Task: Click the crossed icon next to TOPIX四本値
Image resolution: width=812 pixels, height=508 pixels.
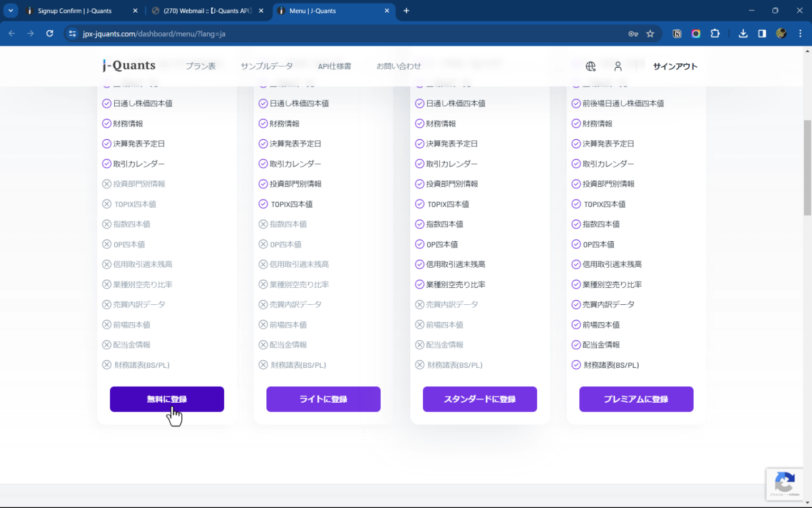Action: click(106, 204)
